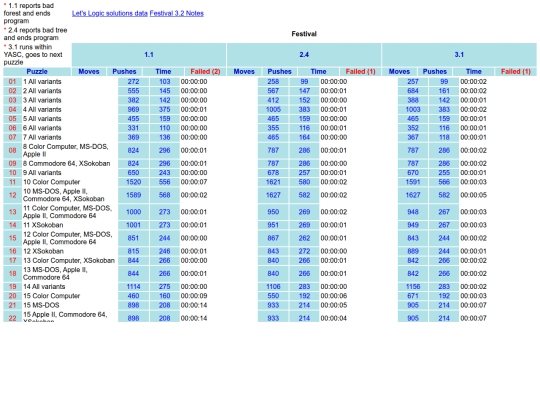
Task: Click value 1000 in row 13
Action: (133, 212)
